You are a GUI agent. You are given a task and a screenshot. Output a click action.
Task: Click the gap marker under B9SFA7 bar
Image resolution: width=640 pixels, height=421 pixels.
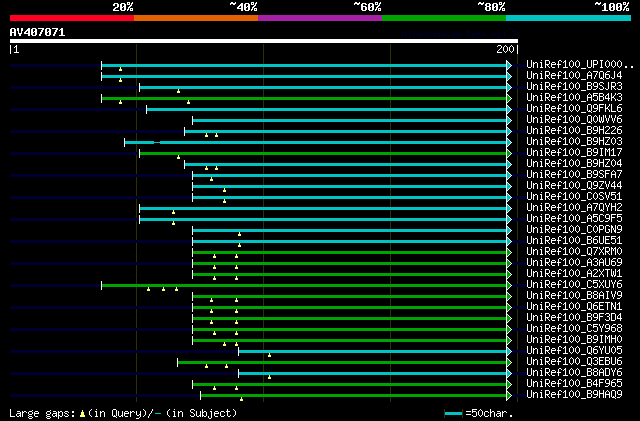[x=211, y=179]
